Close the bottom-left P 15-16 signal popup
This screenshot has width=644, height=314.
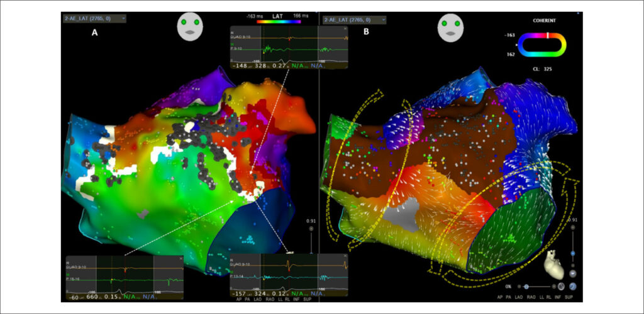click(181, 259)
